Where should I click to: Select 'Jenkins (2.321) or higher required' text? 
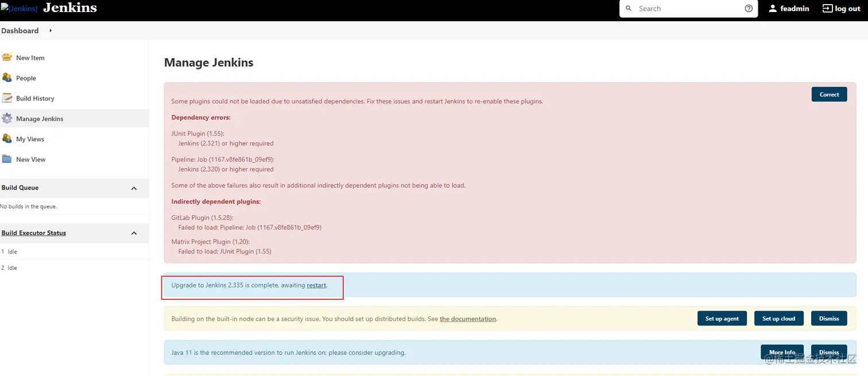click(226, 144)
